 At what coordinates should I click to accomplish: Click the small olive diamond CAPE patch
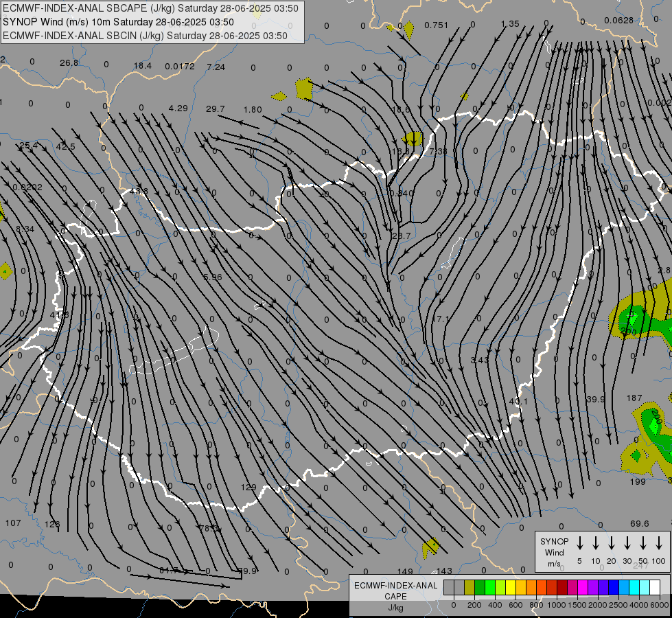tap(279, 97)
